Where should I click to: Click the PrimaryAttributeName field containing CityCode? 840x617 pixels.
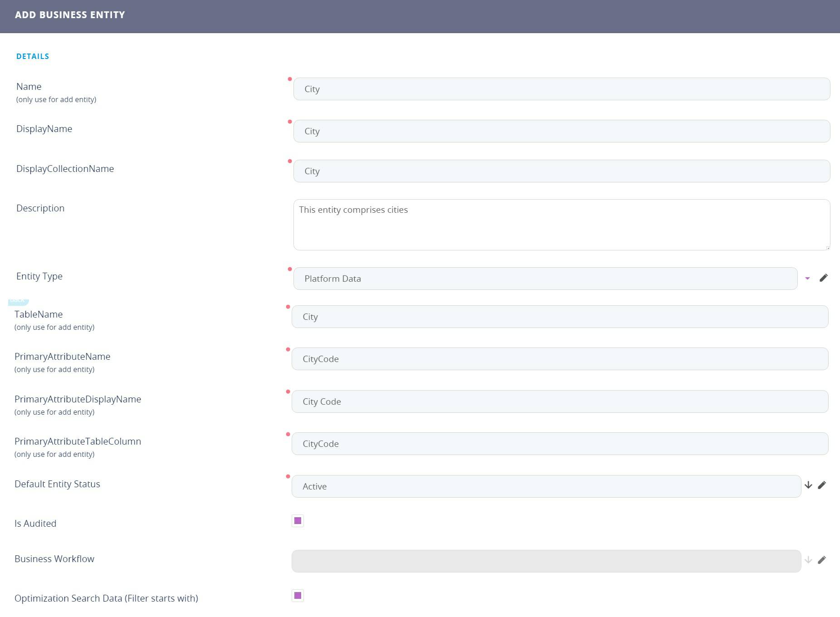560,359
